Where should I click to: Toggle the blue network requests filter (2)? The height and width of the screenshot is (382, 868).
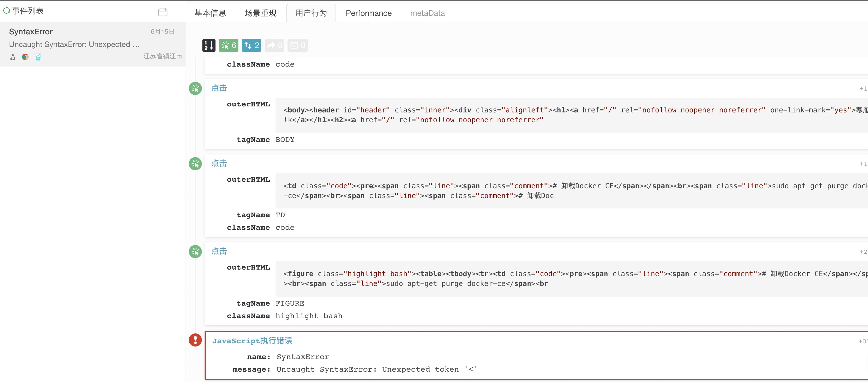tap(251, 45)
